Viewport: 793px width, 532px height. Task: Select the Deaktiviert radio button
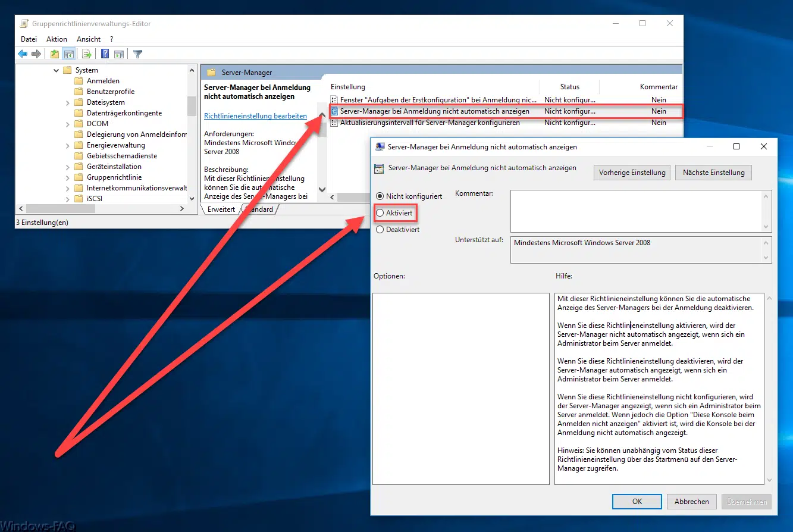click(x=380, y=229)
